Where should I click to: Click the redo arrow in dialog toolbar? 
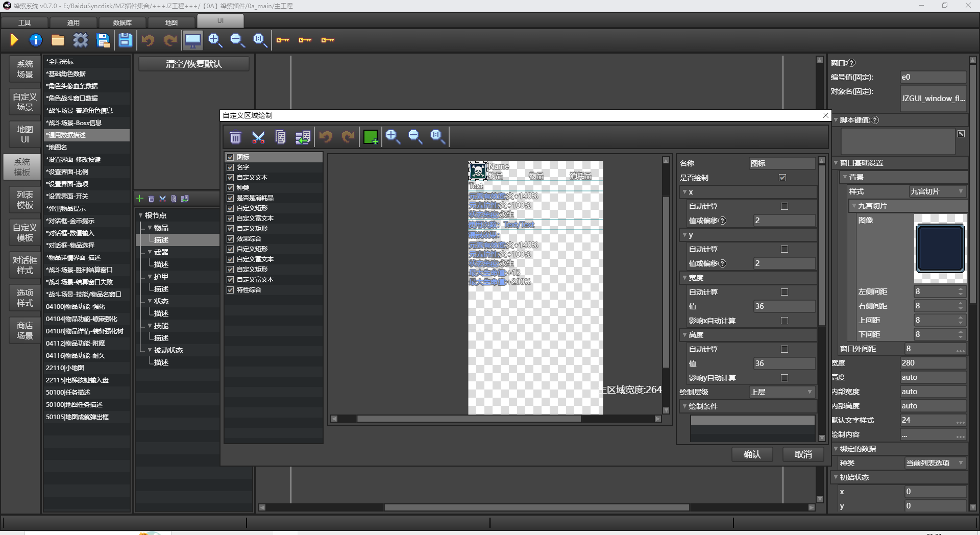pos(348,137)
